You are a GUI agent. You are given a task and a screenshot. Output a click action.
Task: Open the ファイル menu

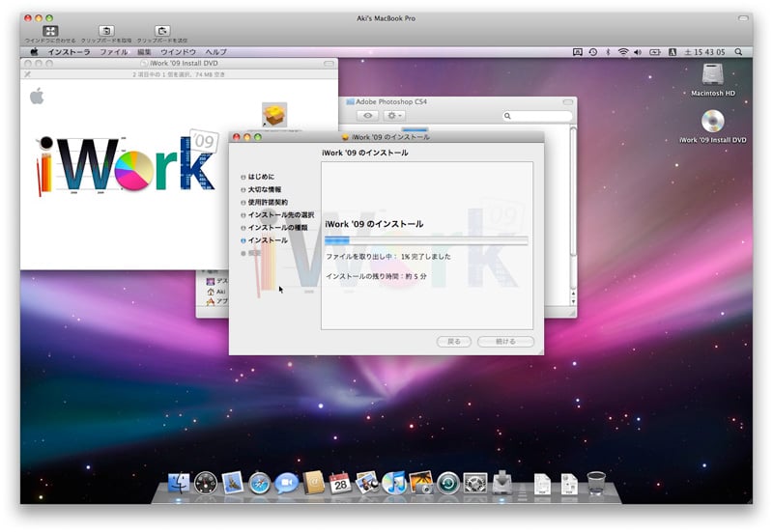point(114,52)
